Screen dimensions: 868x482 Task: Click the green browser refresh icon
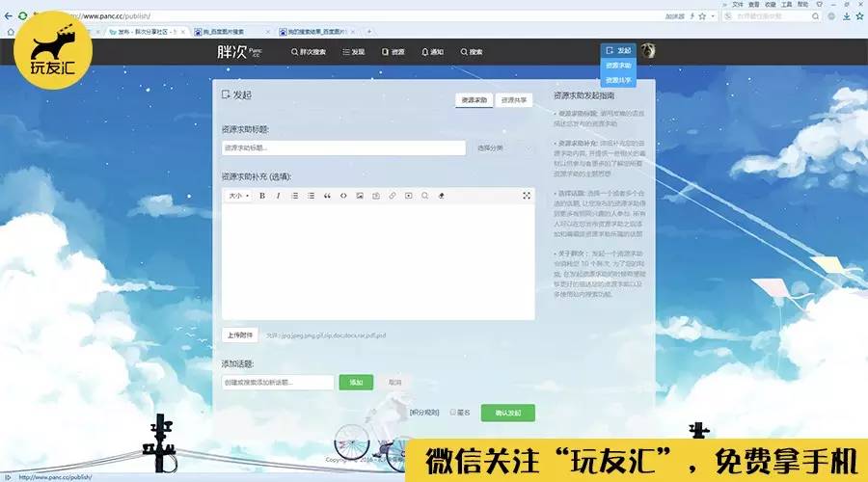(23, 16)
